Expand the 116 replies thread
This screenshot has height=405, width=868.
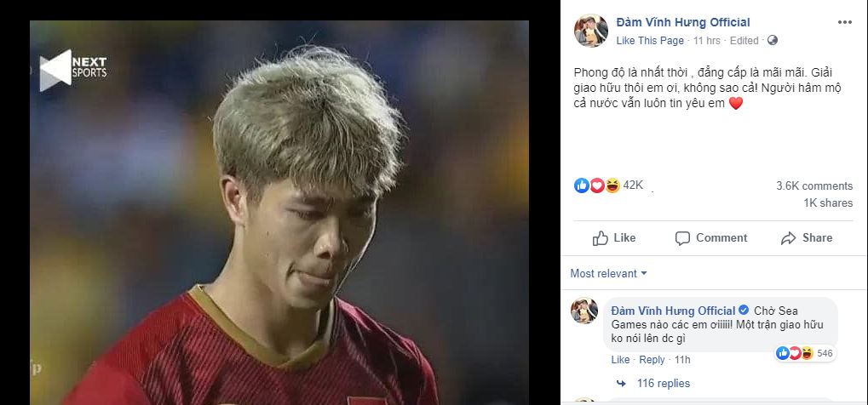[x=663, y=383]
